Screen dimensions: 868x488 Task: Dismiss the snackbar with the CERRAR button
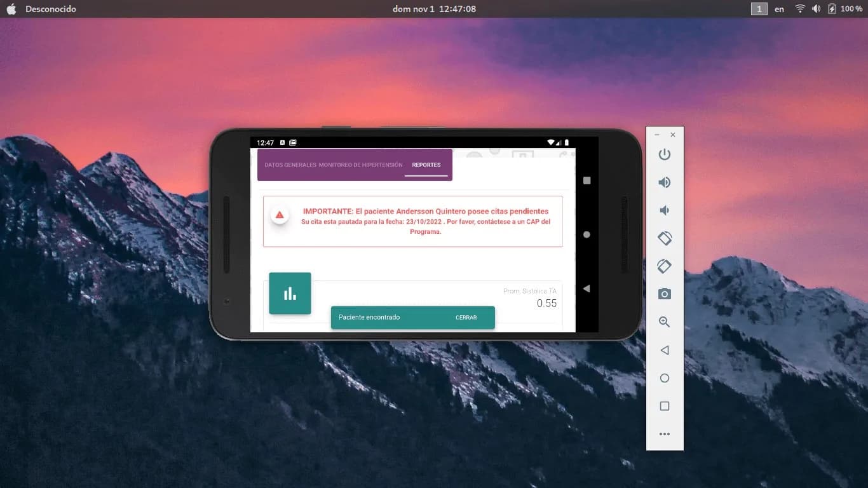[x=466, y=317]
